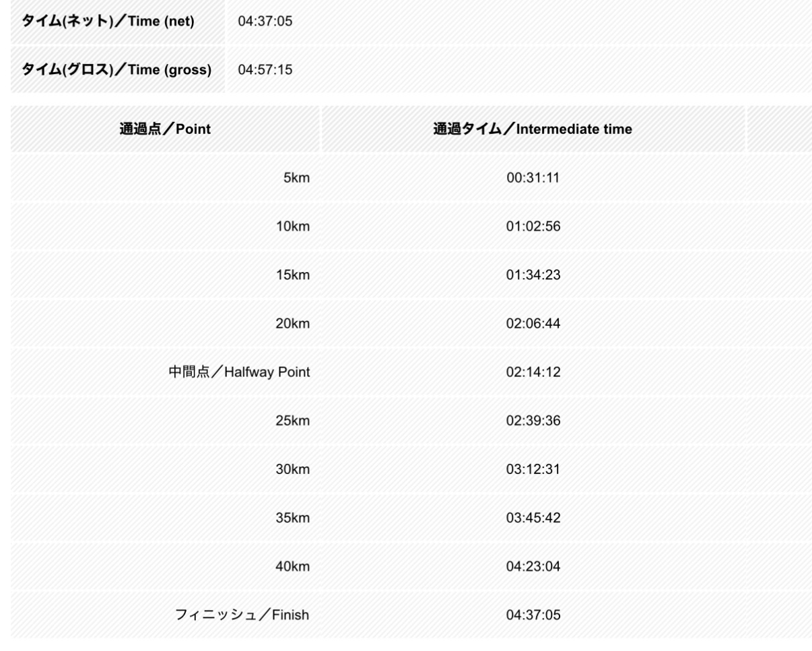Click the 01:34:23 intermediate time
This screenshot has width=812, height=651.
click(x=533, y=275)
